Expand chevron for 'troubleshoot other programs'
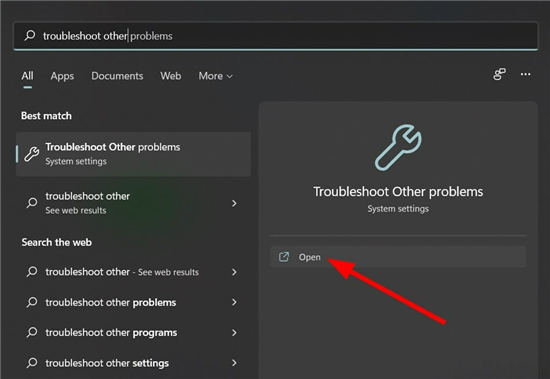This screenshot has height=379, width=550. pos(234,333)
